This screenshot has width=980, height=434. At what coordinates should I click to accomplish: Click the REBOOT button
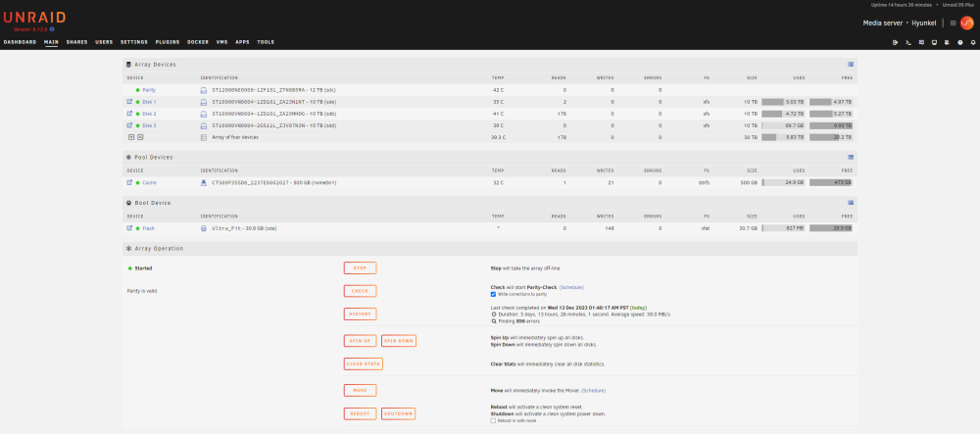pyautogui.click(x=360, y=413)
